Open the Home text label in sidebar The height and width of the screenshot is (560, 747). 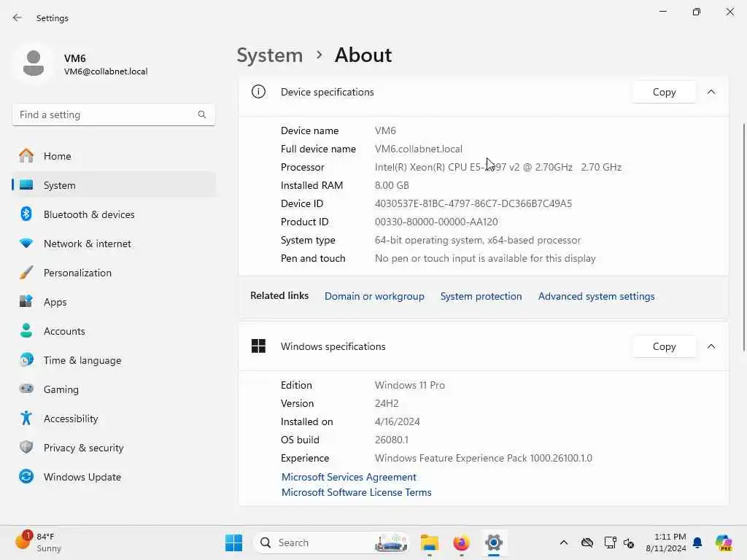pos(57,156)
